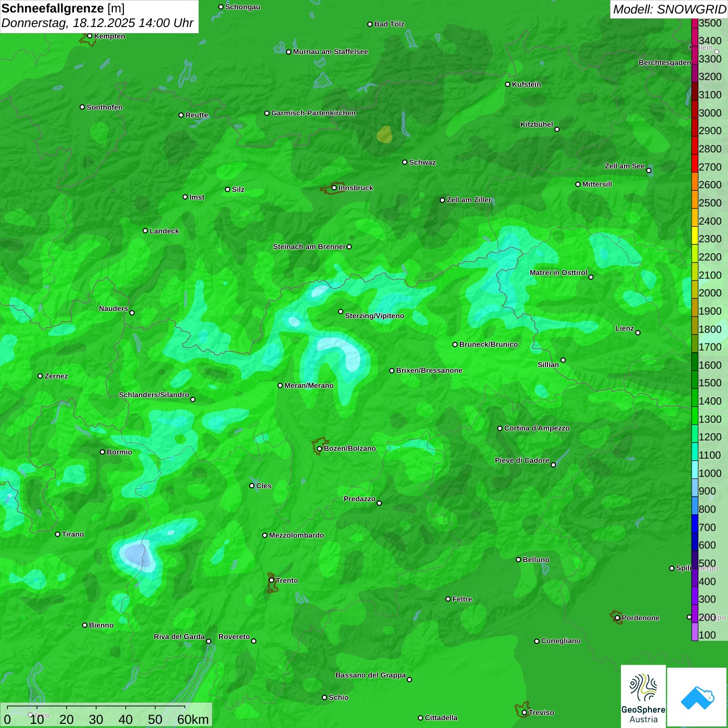Click the Zell am See label
Image resolution: width=728 pixels, height=728 pixels.
(625, 166)
